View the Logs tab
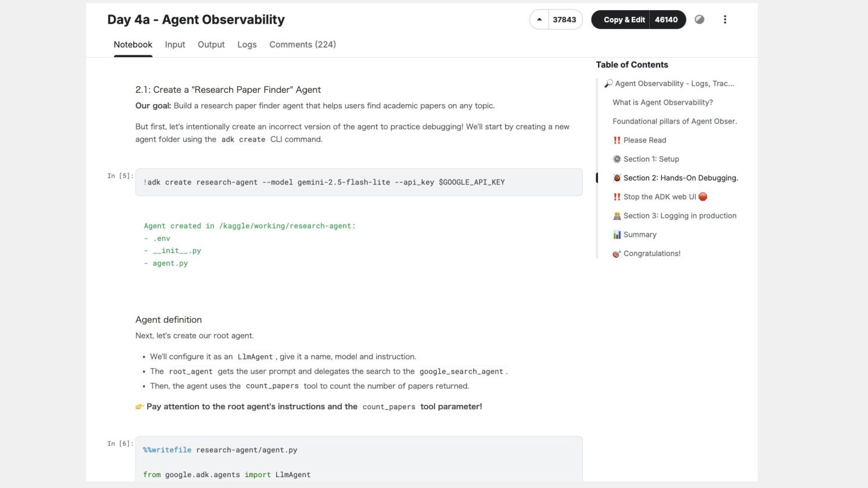The height and width of the screenshot is (488, 868). click(247, 45)
